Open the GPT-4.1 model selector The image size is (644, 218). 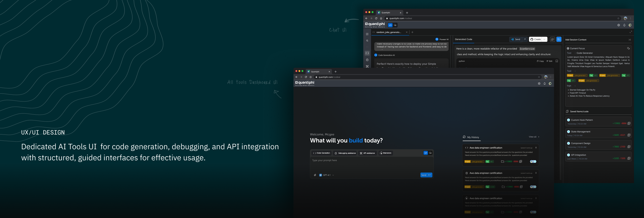coord(326,175)
